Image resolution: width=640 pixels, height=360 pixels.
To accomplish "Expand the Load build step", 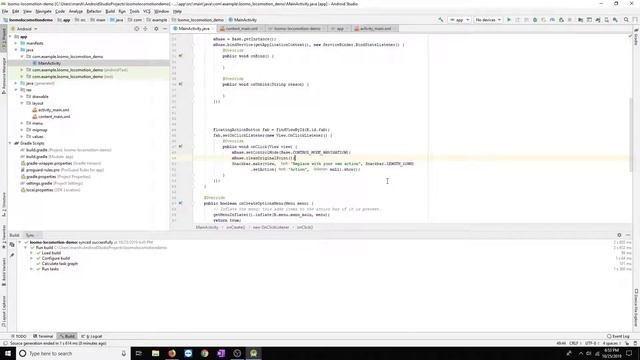I will pos(31,253).
